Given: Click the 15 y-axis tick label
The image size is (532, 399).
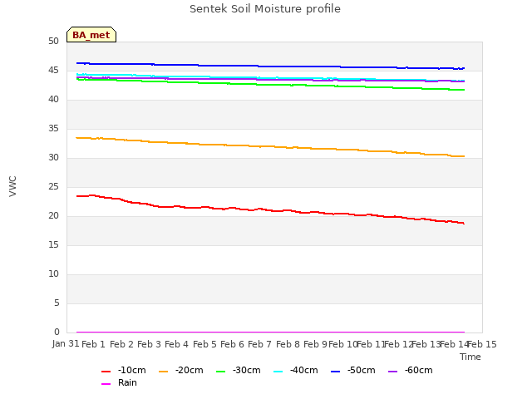Looking at the screenshot, I should click(53, 245).
